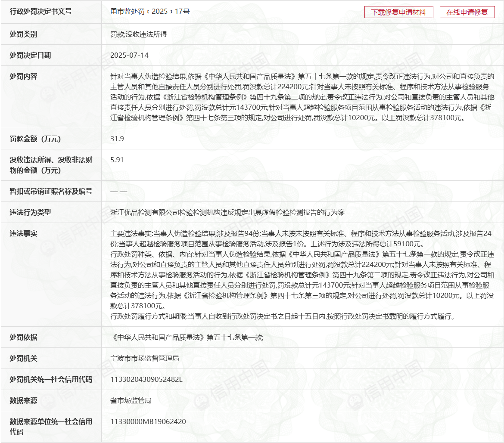Image resolution: width=504 pixels, height=443 pixels.
Task: Click the 下载修复申请材料 button
Action: (x=398, y=12)
